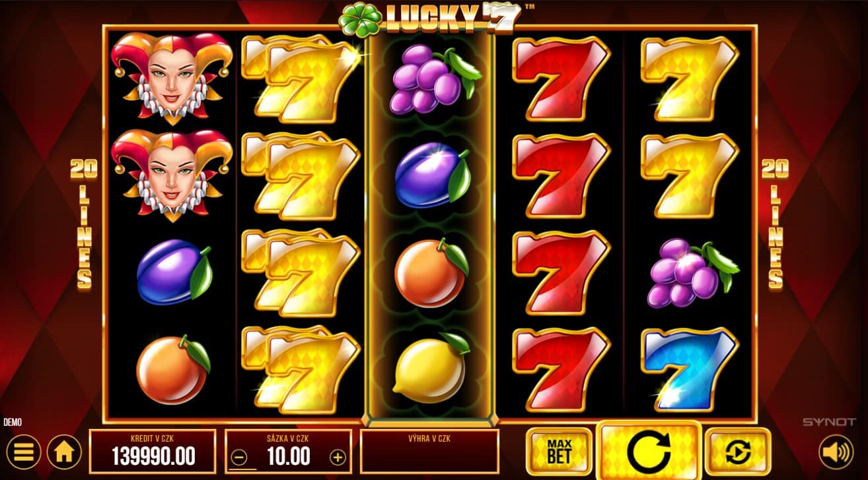Click the left 20 Lines indicator
Screen dimensions: 868x480
pyautogui.click(x=83, y=223)
